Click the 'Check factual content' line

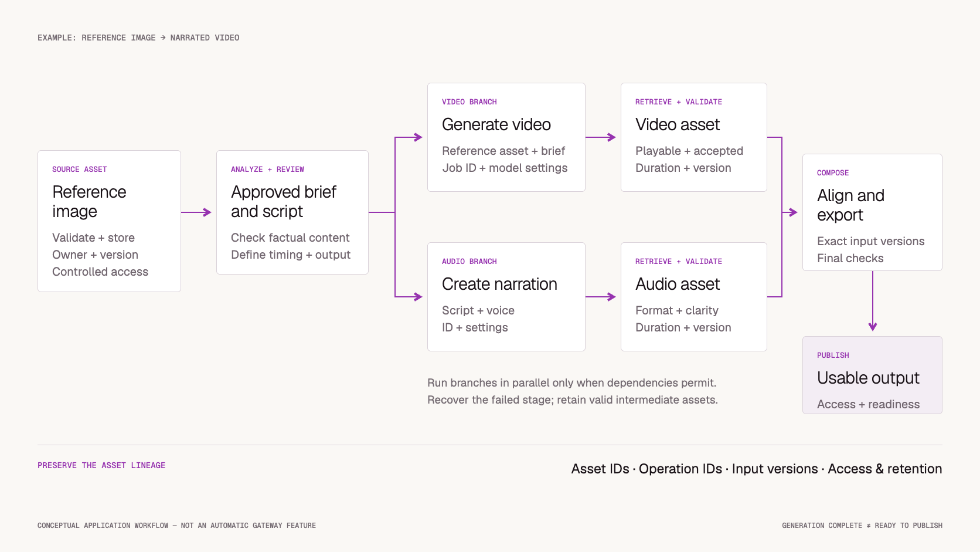(290, 238)
